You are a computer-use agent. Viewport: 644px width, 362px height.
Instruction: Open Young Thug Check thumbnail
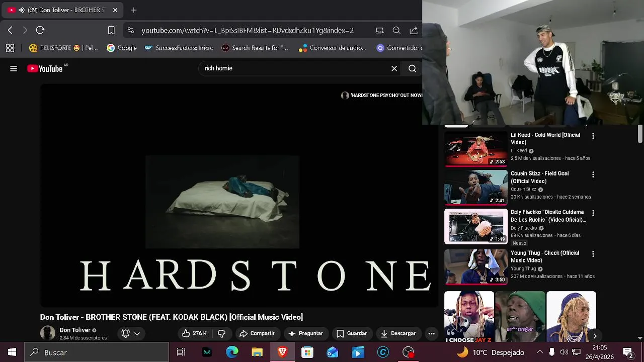476,267
